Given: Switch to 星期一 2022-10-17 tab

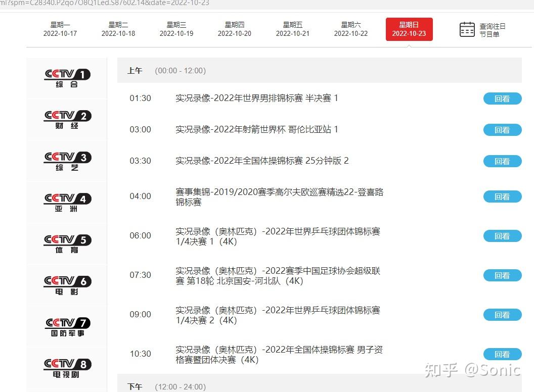Looking at the screenshot, I should tap(60, 29).
